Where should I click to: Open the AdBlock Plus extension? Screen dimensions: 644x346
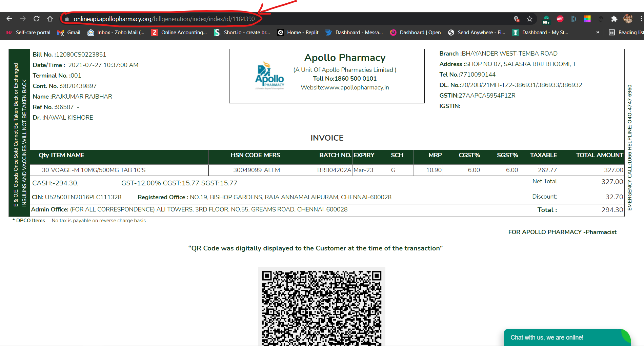click(x=560, y=19)
